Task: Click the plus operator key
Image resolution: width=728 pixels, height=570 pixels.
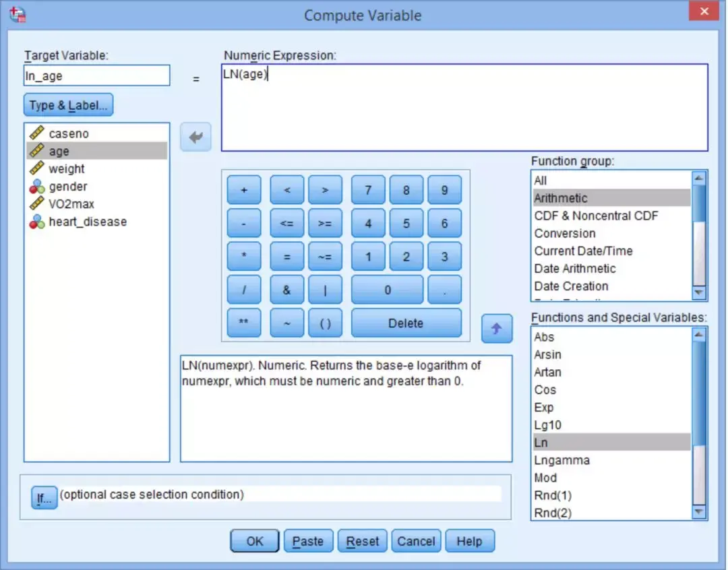Action: (x=244, y=190)
